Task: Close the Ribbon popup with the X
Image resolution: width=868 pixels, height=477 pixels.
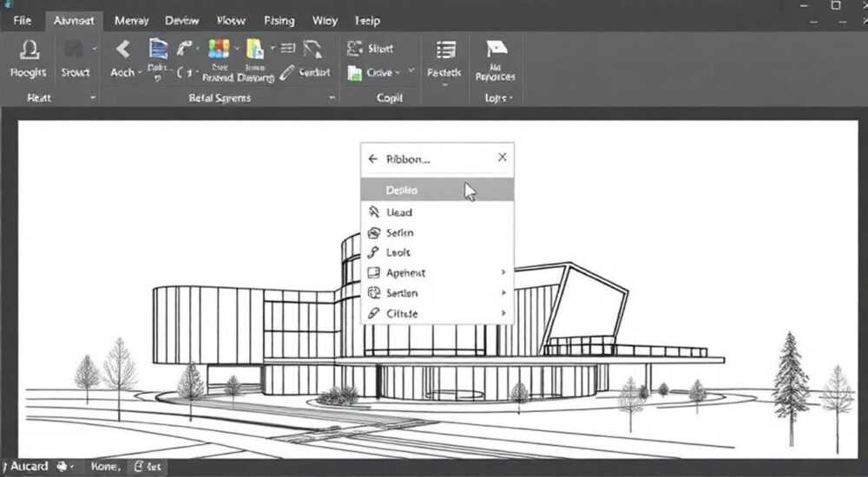Action: (x=502, y=157)
